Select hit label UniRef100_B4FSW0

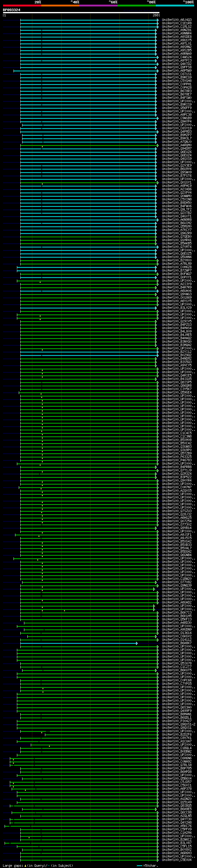click(177, 98)
